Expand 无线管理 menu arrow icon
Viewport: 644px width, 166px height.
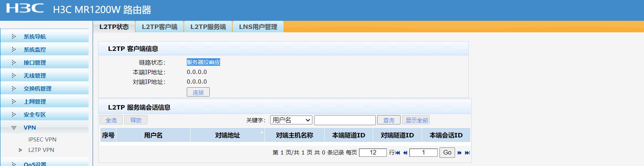coord(14,75)
